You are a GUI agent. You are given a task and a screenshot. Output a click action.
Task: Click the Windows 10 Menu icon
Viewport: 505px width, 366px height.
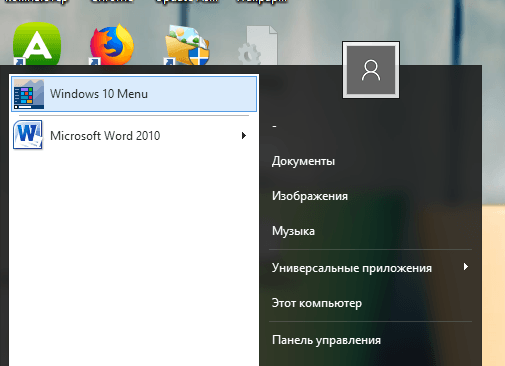29,94
